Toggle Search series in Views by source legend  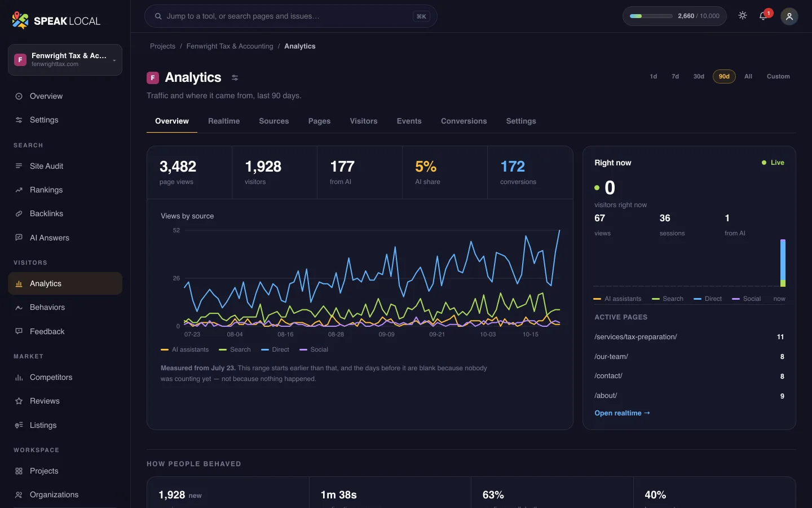[235, 350]
